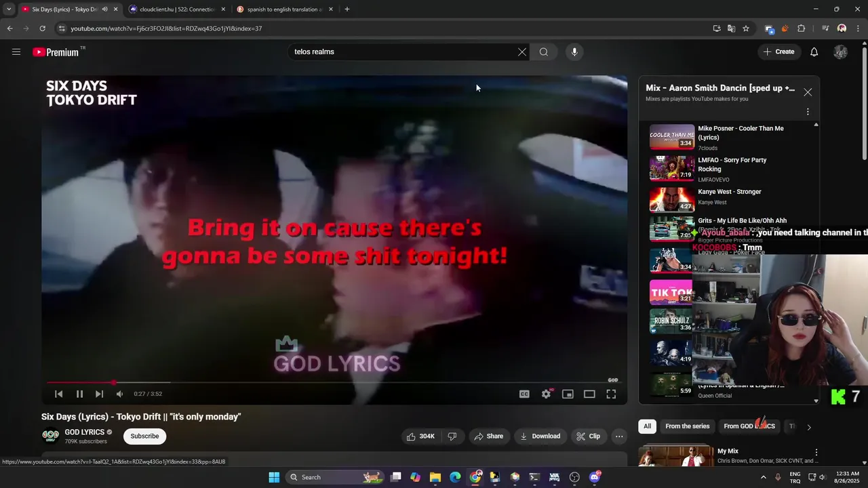Image resolution: width=868 pixels, height=488 pixels.
Task: Open the My Mix recommended thumbnail
Action: point(676,456)
